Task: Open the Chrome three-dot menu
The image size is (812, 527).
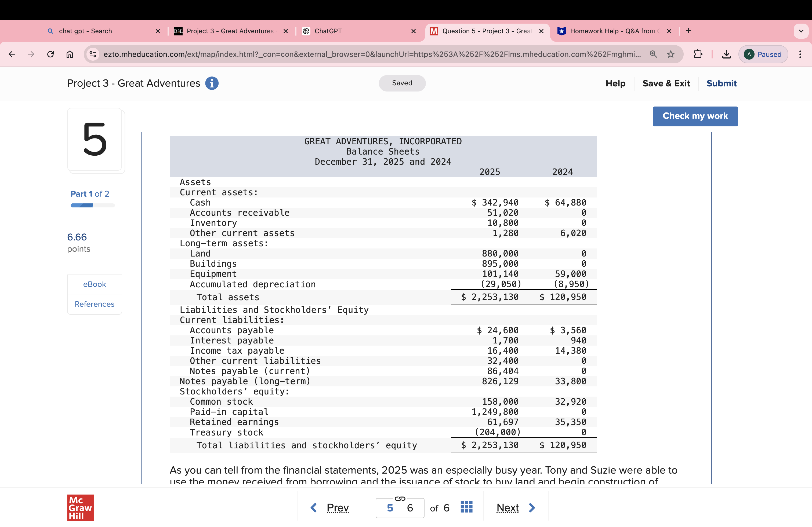Action: click(x=801, y=54)
